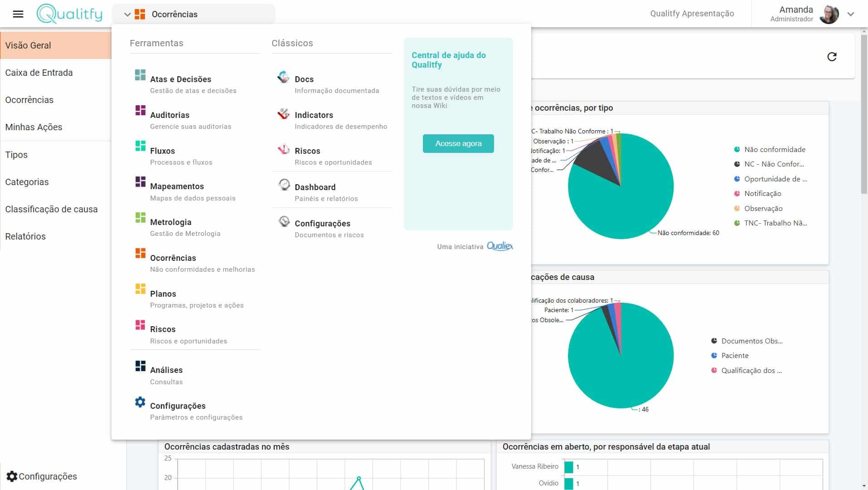Open Relatórios from the sidebar
Viewport: 868px width, 490px height.
(x=25, y=236)
